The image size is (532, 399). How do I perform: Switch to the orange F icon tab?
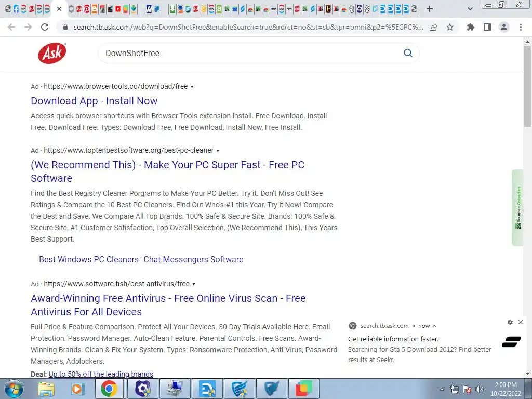click(328, 9)
